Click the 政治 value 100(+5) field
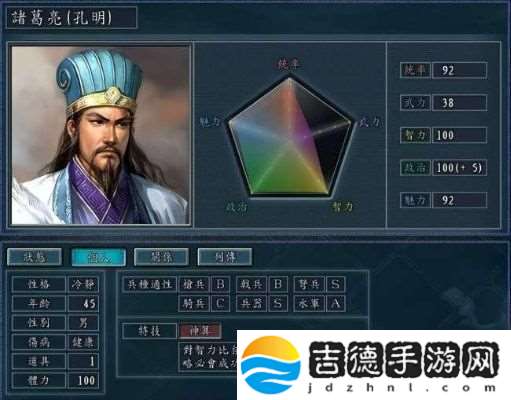Image resolution: width=511 pixels, height=400 pixels. [460, 168]
